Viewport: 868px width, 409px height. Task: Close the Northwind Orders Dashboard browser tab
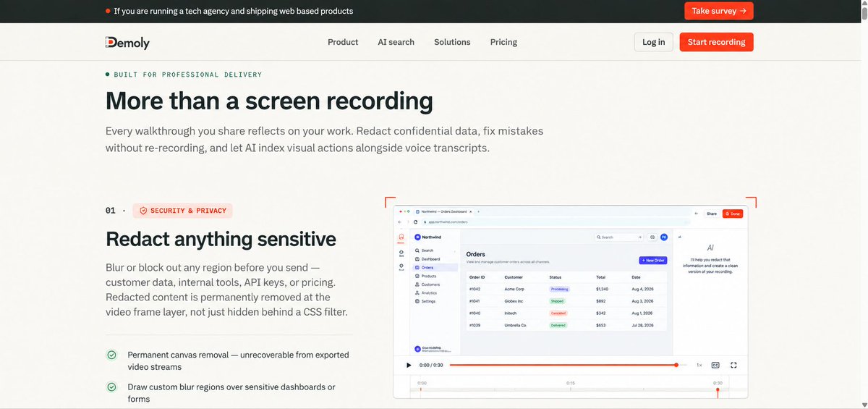pyautogui.click(x=471, y=211)
